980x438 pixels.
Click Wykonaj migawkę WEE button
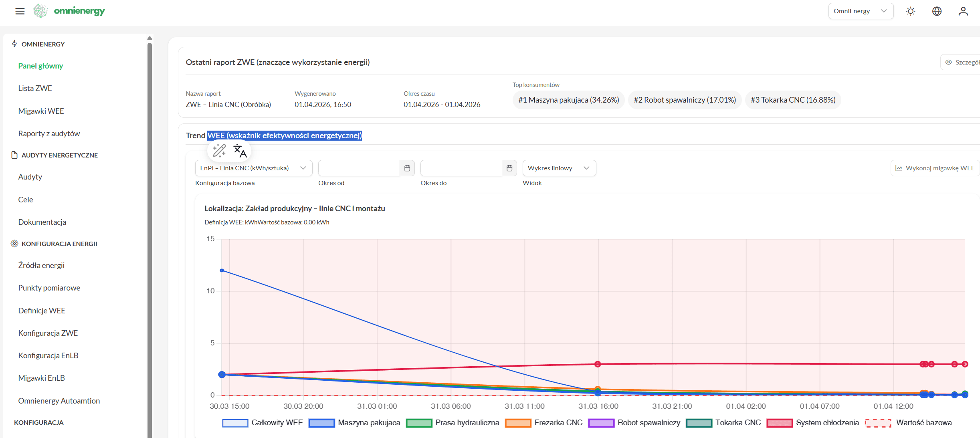coord(935,168)
